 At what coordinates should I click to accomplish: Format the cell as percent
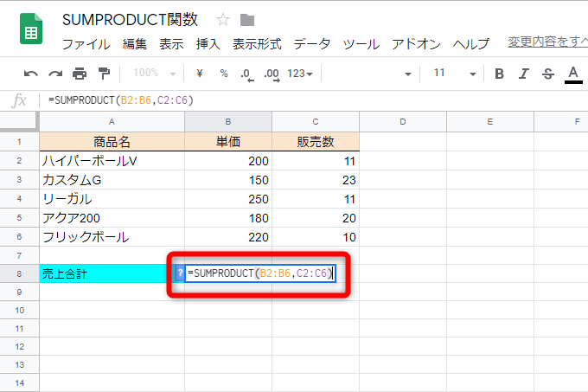[224, 74]
